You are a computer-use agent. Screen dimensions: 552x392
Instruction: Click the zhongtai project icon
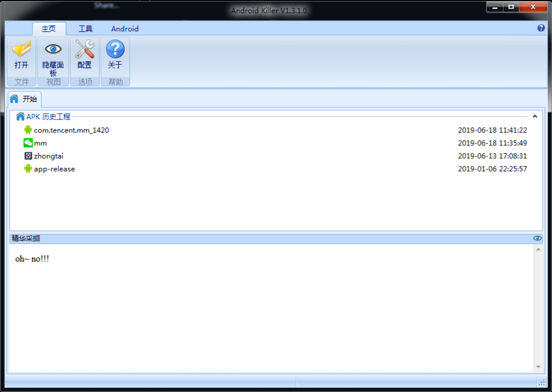[x=28, y=156]
